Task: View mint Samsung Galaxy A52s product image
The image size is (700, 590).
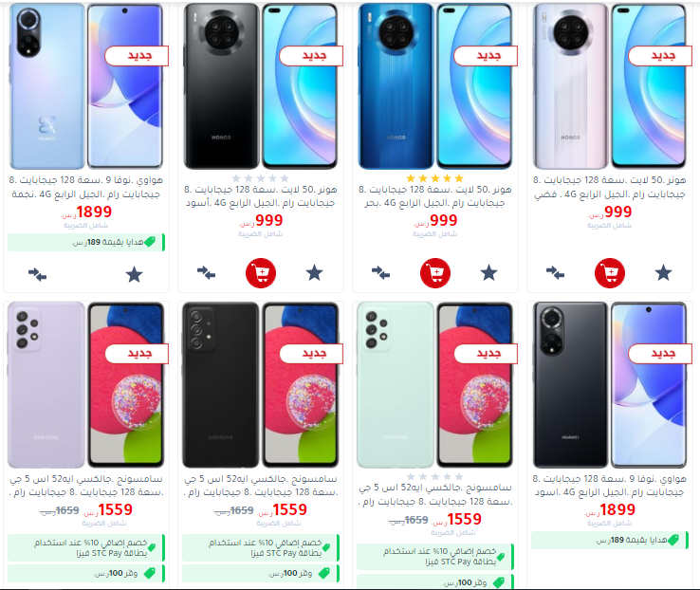Action: 435,385
